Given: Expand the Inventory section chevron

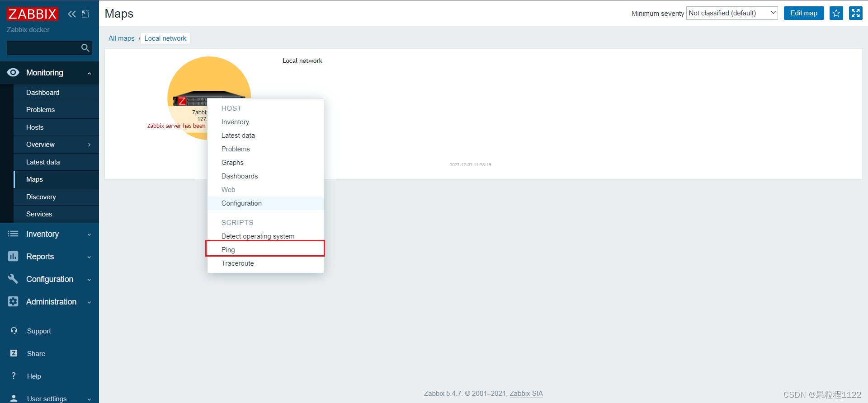Looking at the screenshot, I should coord(89,234).
